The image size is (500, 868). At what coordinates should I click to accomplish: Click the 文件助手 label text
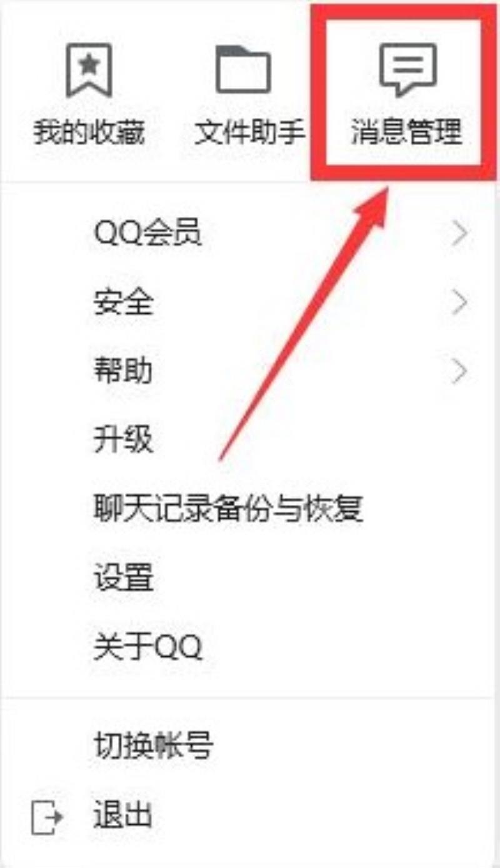click(249, 132)
